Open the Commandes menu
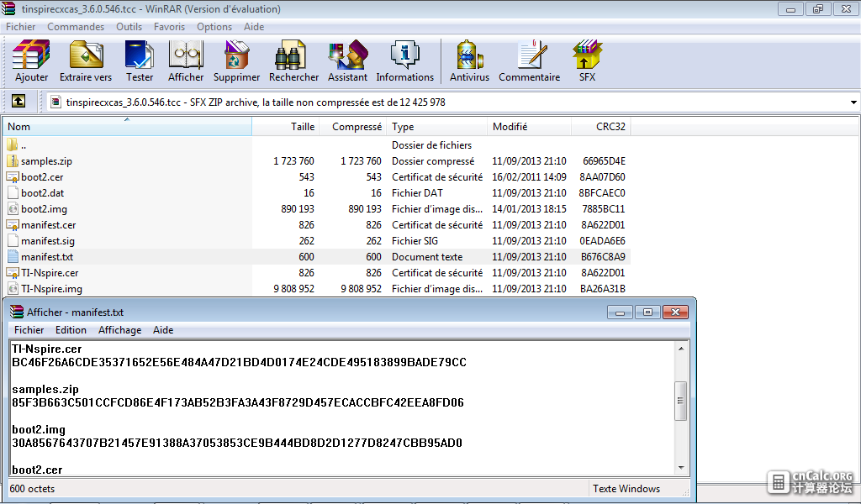 (76, 26)
